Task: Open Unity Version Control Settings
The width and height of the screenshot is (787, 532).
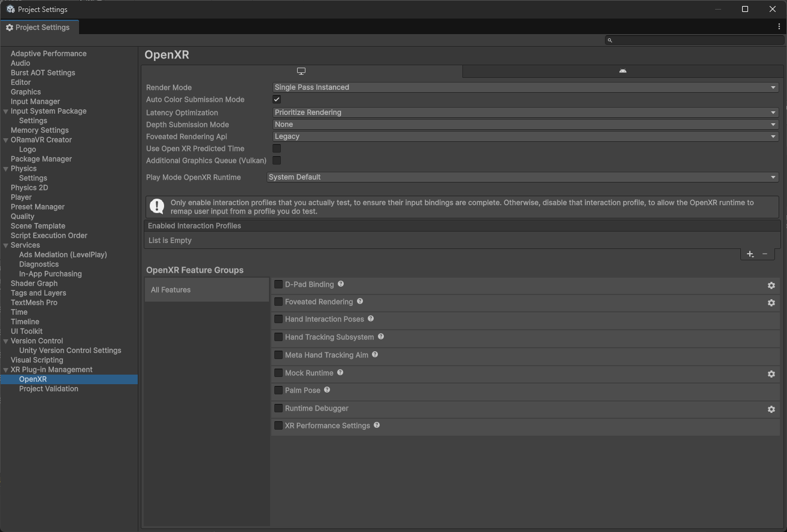Action: click(70, 351)
